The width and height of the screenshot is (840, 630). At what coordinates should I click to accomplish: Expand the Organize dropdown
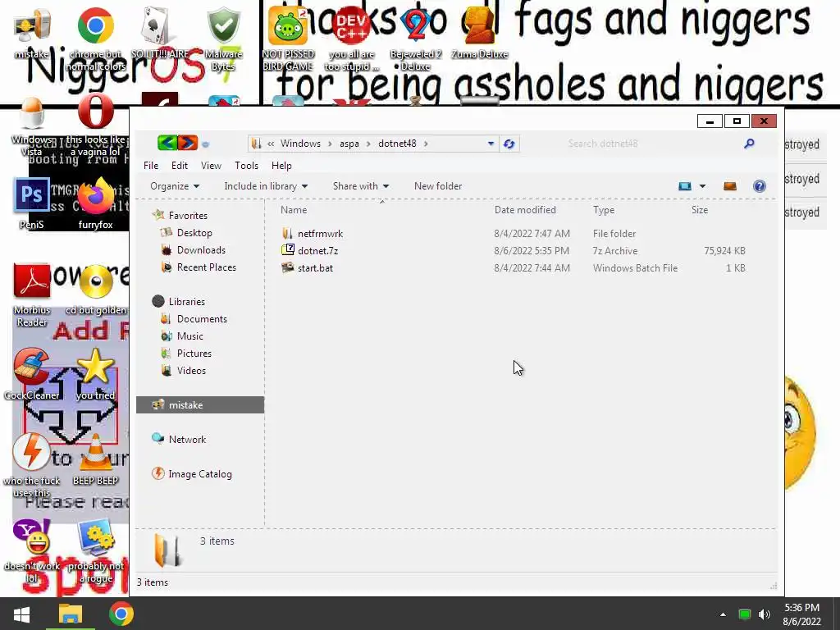pyautogui.click(x=175, y=186)
